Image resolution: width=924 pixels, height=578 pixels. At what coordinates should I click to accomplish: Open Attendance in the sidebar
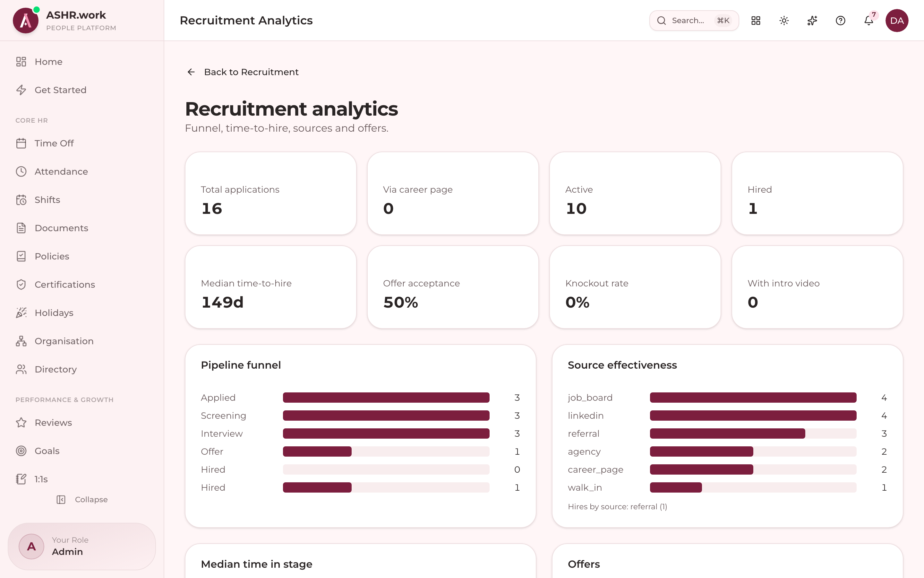(82, 172)
